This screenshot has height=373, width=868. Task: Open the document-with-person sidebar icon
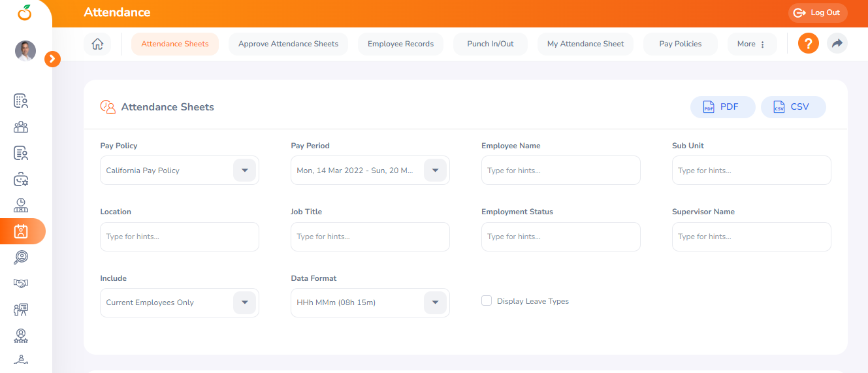21,153
